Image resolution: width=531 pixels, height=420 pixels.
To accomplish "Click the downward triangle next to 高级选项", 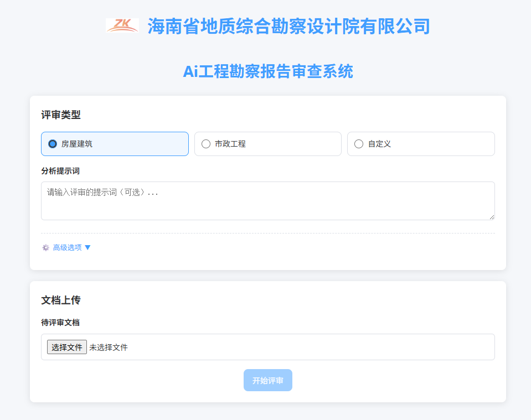I will pyautogui.click(x=88, y=247).
